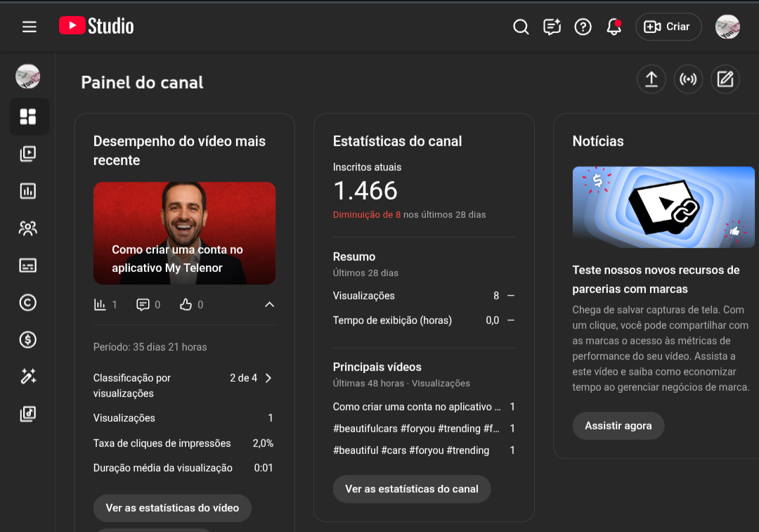759x532 pixels.
Task: Click Ver as estatísticas do canal
Action: 412,489
